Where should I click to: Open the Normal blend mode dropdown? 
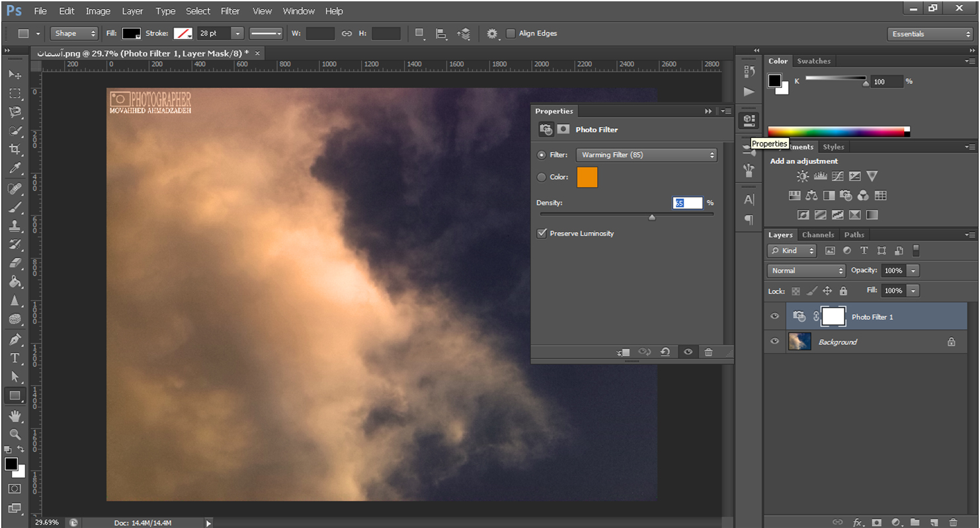pos(806,270)
